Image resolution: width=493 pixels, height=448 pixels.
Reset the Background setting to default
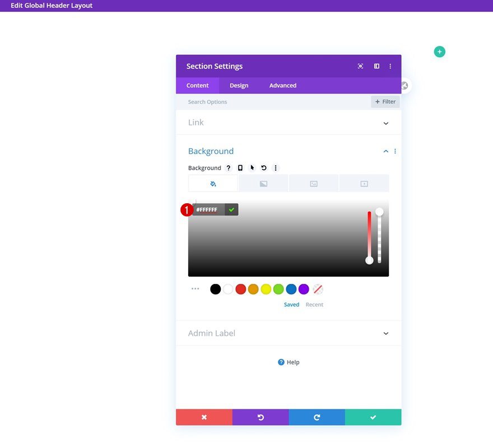pyautogui.click(x=263, y=167)
